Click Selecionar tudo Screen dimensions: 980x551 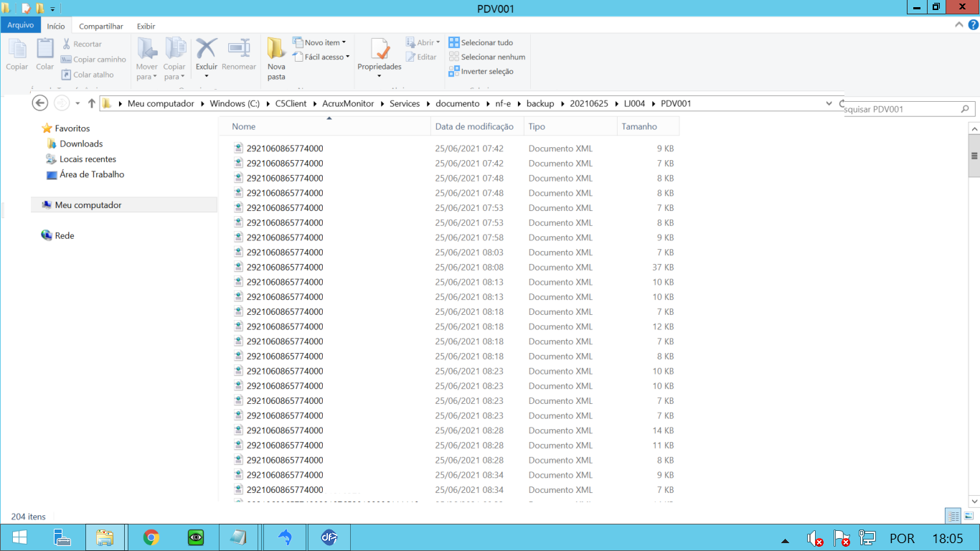point(481,42)
